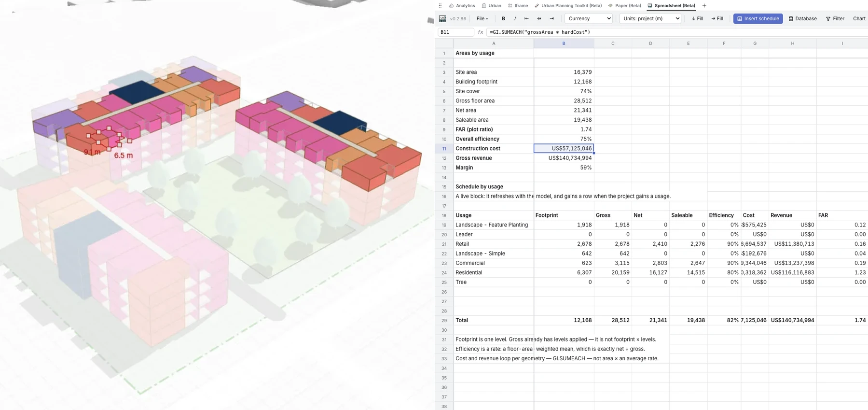Viewport: 868px width, 410px height.
Task: Select row 11 header
Action: pyautogui.click(x=444, y=149)
